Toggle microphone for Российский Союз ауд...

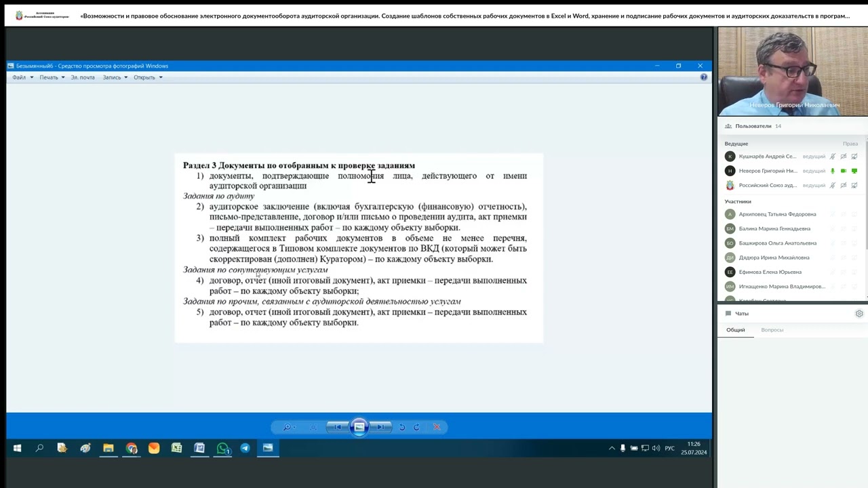coord(833,185)
